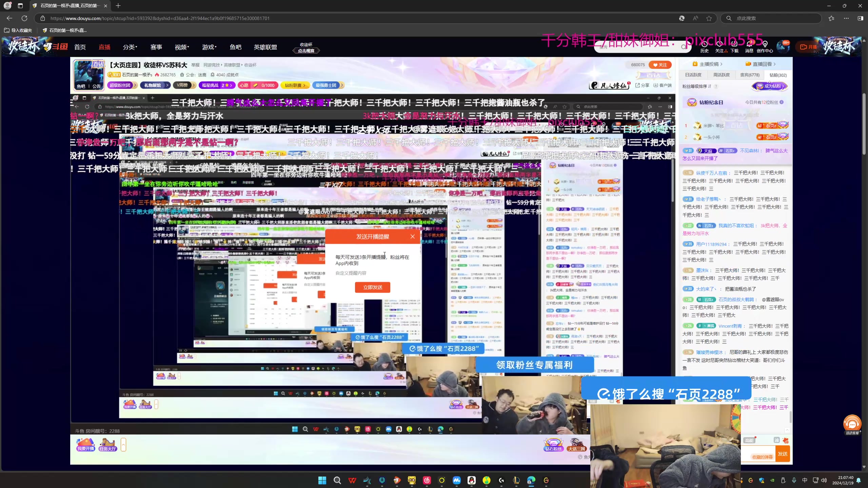Close the 发送开播提醒 dialog
The image size is (868, 488).
(412, 237)
